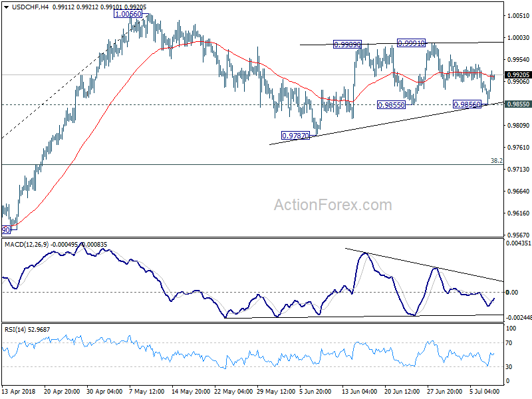Select the 0.99910 price label
532x399 pixels.
click(411, 43)
